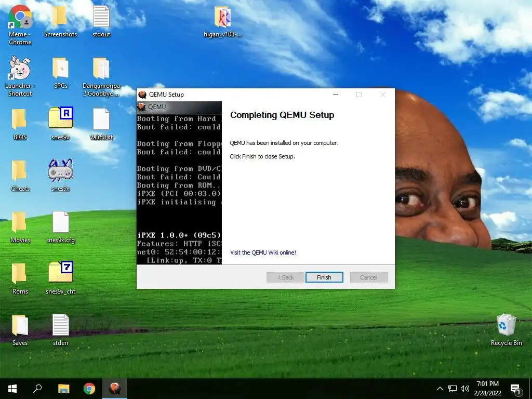
Task: Click the QEMU has been installed message
Action: tap(284, 143)
